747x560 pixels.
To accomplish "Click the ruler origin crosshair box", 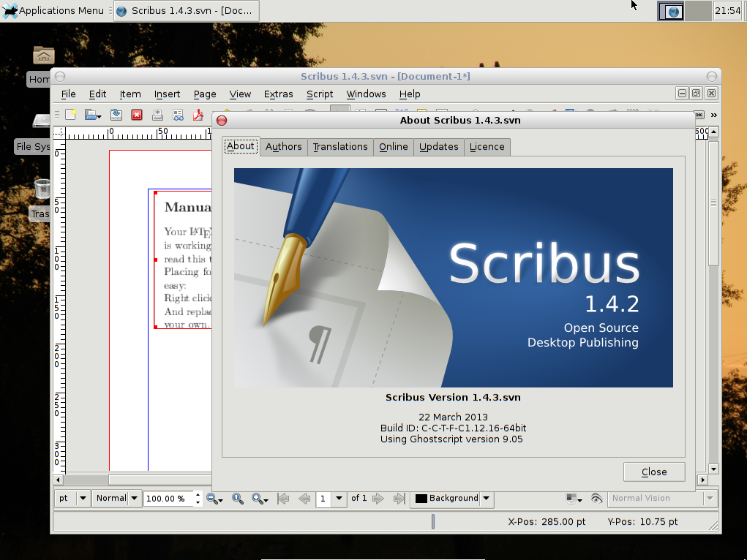I will 59,133.
